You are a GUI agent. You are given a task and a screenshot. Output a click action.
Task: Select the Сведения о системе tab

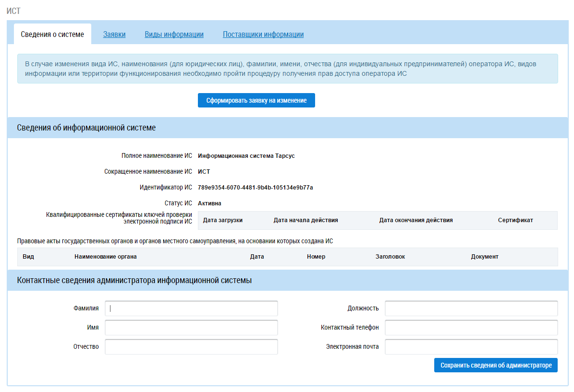[52, 35]
